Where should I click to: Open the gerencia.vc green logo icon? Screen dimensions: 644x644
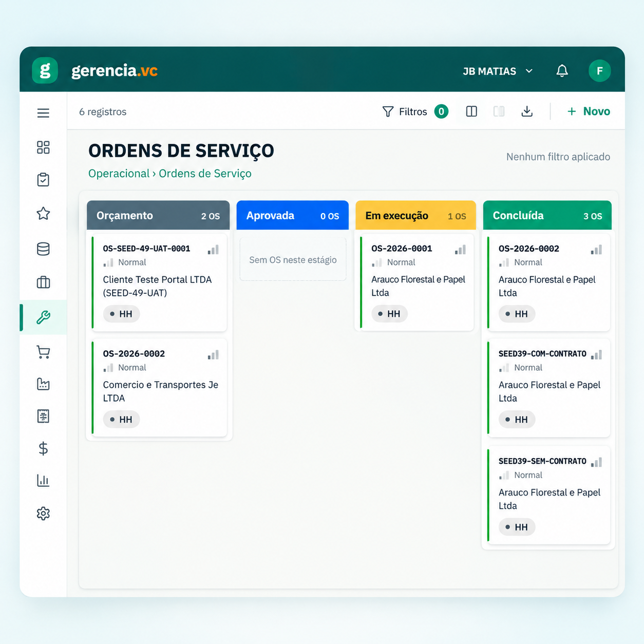pyautogui.click(x=45, y=70)
